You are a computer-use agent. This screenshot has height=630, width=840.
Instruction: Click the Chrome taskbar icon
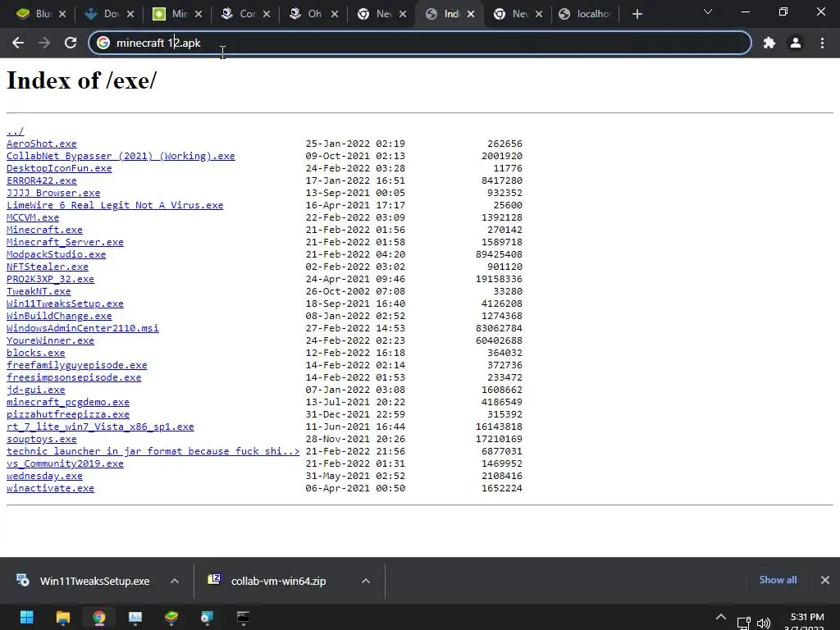[x=99, y=617]
